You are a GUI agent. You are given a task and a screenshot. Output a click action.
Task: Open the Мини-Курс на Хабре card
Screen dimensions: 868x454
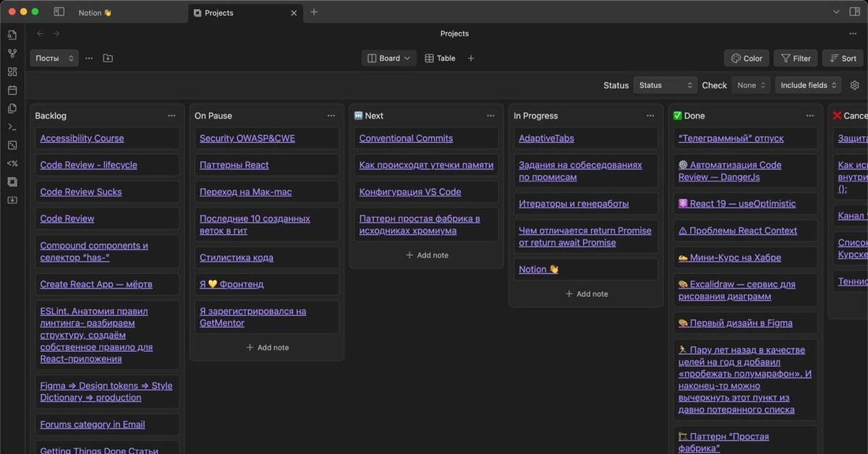click(x=730, y=257)
